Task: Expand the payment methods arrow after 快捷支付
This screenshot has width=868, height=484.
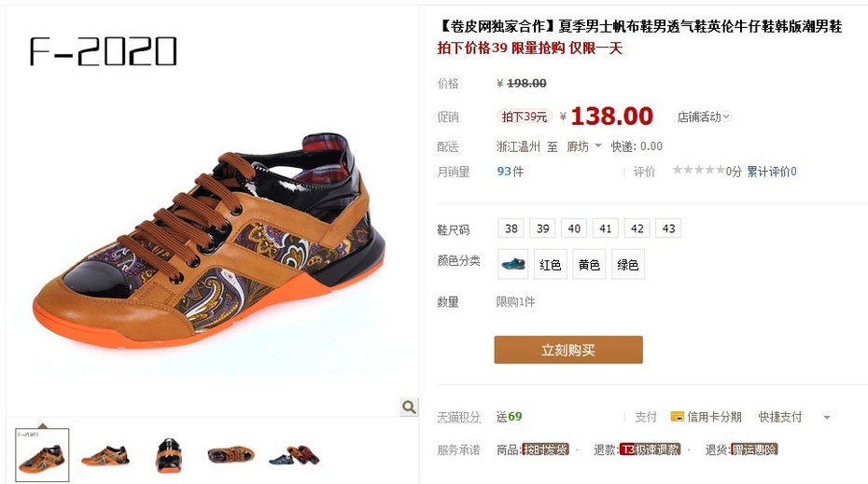Action: coord(827,418)
